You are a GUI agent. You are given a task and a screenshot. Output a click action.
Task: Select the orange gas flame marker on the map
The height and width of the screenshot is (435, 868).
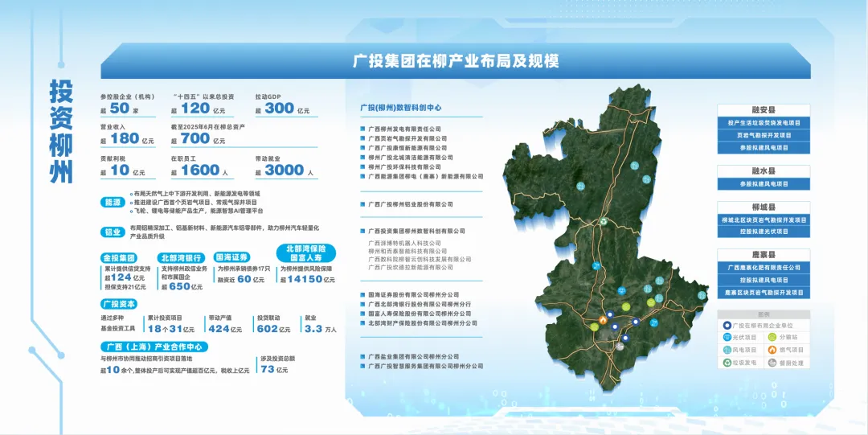603,320
